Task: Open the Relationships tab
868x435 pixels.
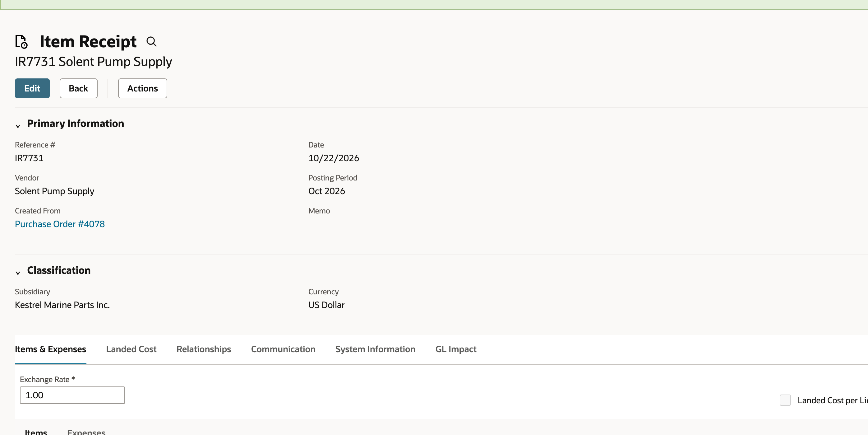Action: [x=204, y=349]
